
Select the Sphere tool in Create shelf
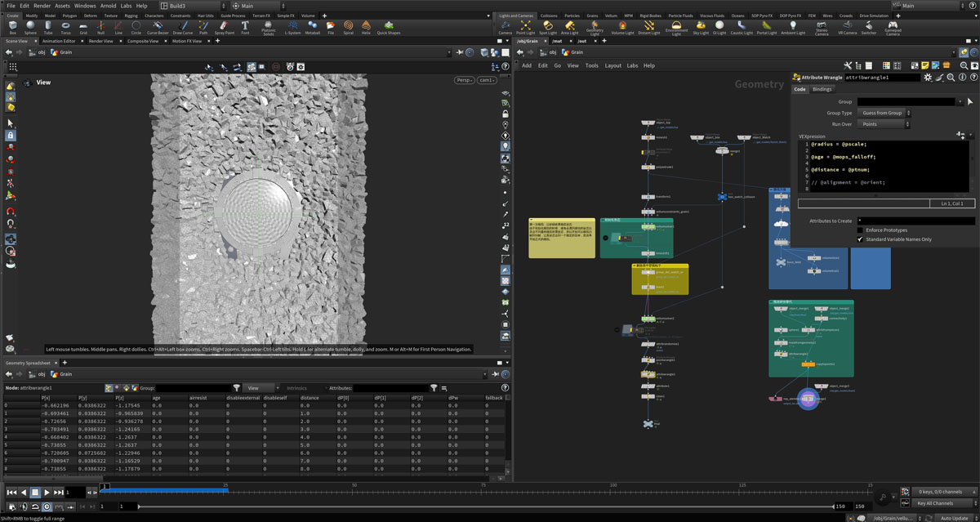pyautogui.click(x=30, y=27)
